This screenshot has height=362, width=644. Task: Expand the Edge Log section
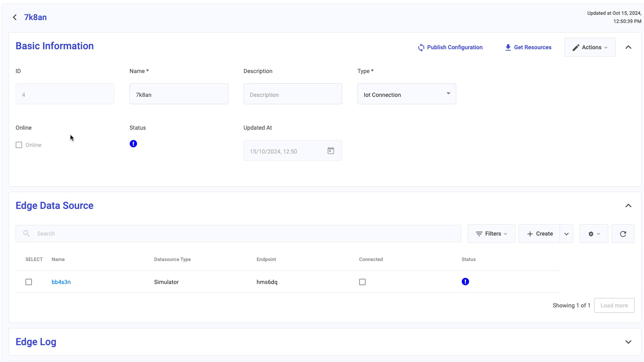(x=628, y=342)
